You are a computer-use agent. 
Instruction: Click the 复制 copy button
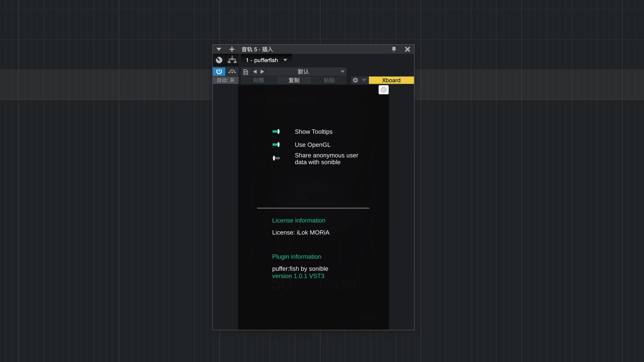click(x=294, y=80)
